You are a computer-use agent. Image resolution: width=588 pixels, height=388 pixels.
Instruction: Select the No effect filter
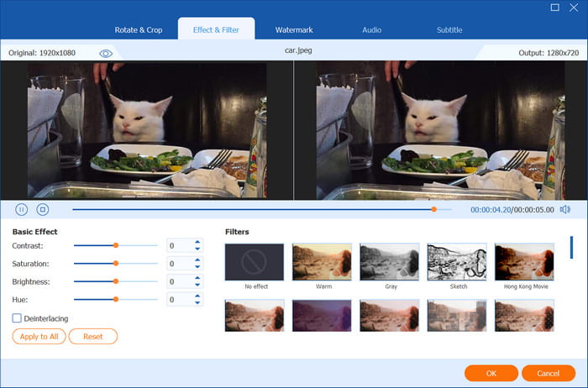[x=255, y=262]
